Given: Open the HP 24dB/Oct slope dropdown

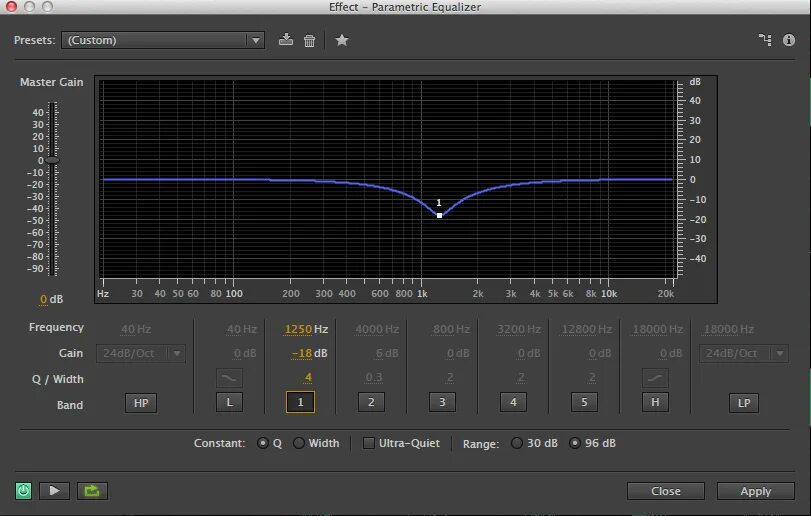Looking at the screenshot, I should (x=141, y=354).
